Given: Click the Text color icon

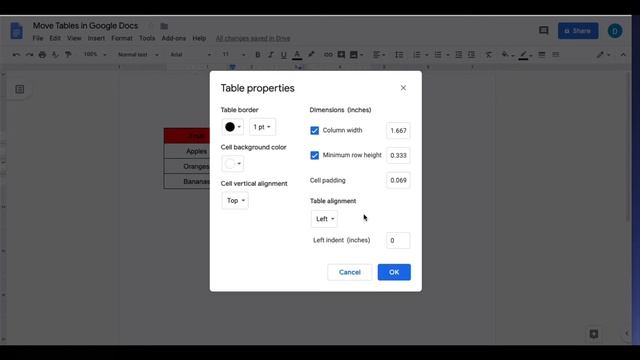Looking at the screenshot, I should [297, 55].
